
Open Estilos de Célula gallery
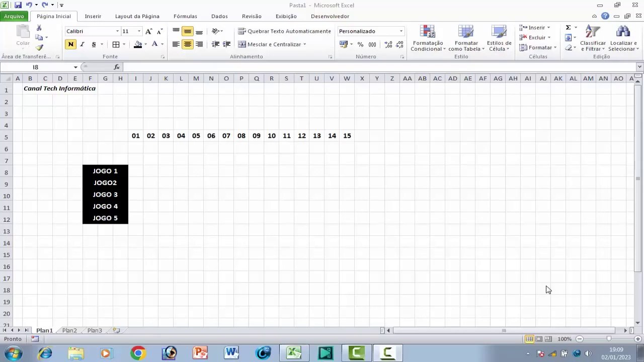click(499, 38)
